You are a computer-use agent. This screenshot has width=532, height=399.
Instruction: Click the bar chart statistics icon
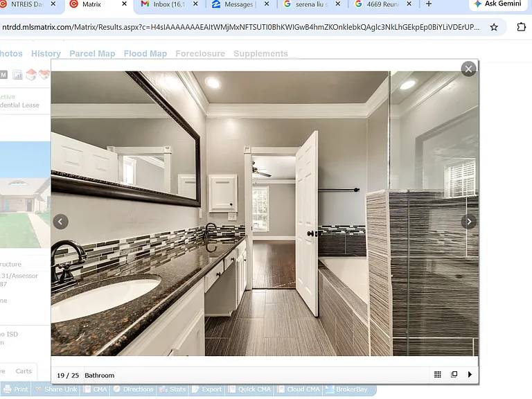(x=17, y=75)
